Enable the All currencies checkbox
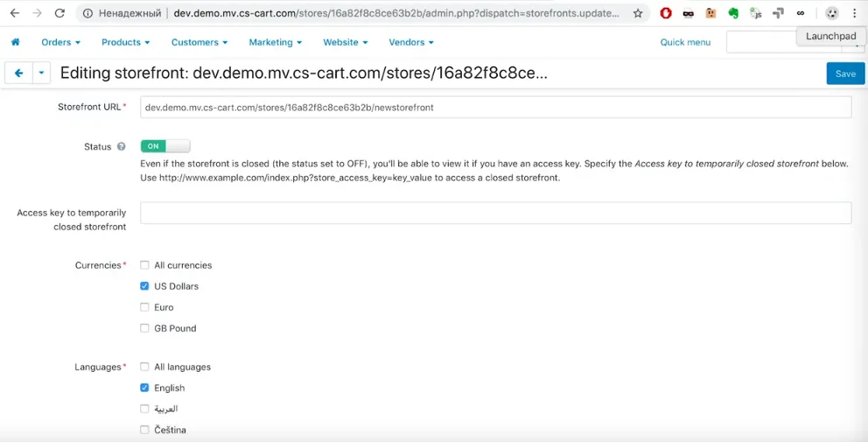This screenshot has width=868, height=442. point(144,265)
